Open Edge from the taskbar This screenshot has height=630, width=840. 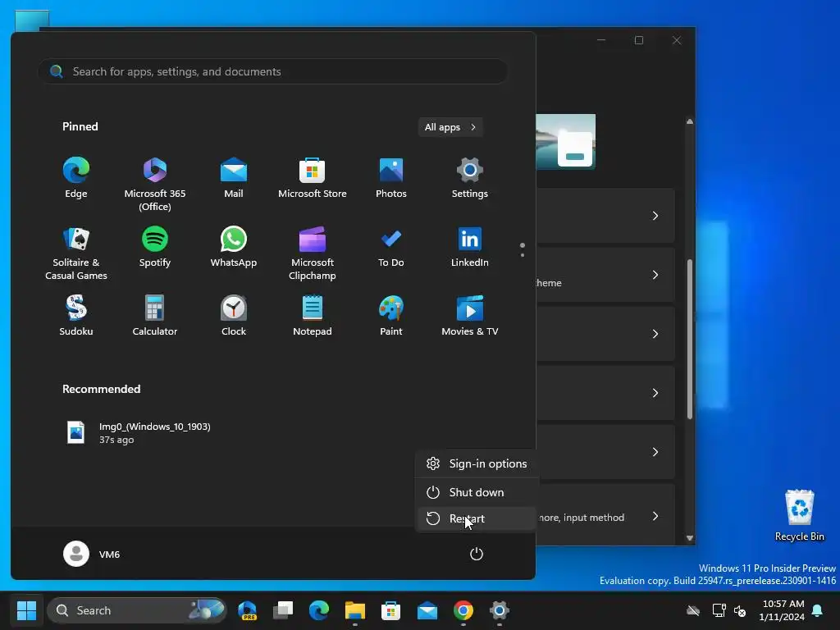pyautogui.click(x=319, y=610)
